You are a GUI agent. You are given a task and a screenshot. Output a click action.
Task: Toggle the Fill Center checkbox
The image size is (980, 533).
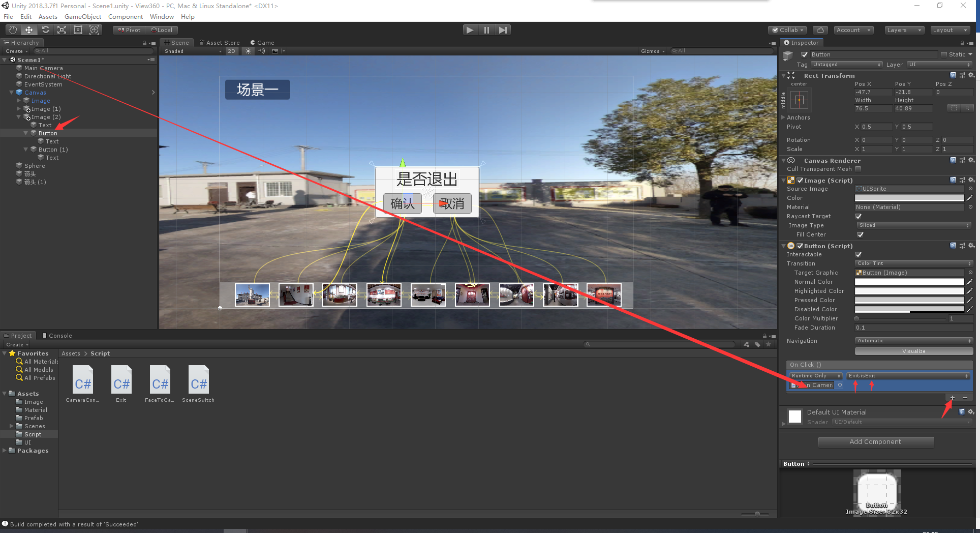pos(861,234)
